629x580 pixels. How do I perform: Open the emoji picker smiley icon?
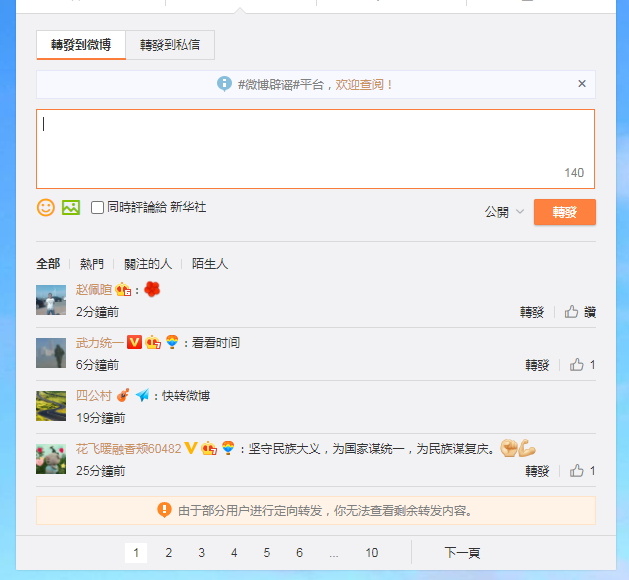point(45,207)
